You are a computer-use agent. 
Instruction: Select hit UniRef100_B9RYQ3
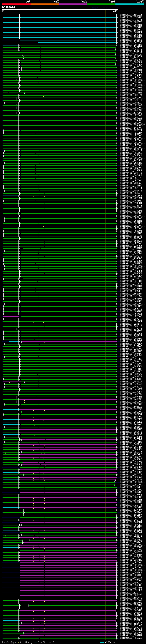tap(131, 17)
